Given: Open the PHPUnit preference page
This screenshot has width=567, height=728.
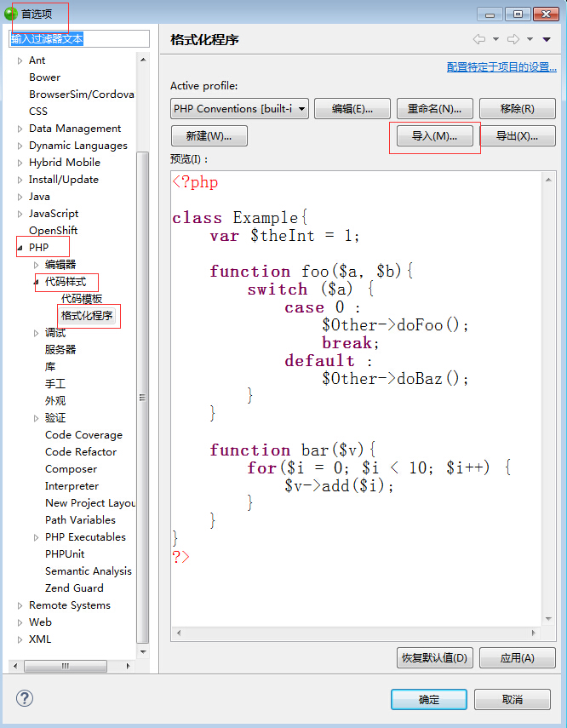Looking at the screenshot, I should pos(65,554).
